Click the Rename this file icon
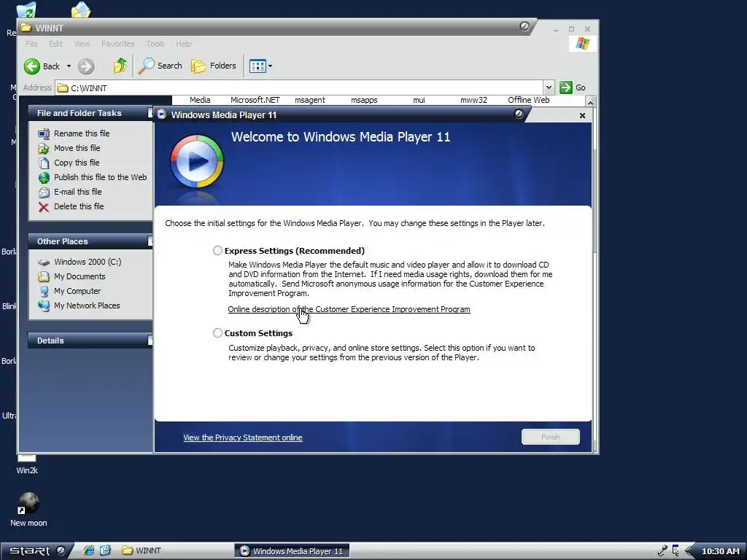 click(x=44, y=134)
